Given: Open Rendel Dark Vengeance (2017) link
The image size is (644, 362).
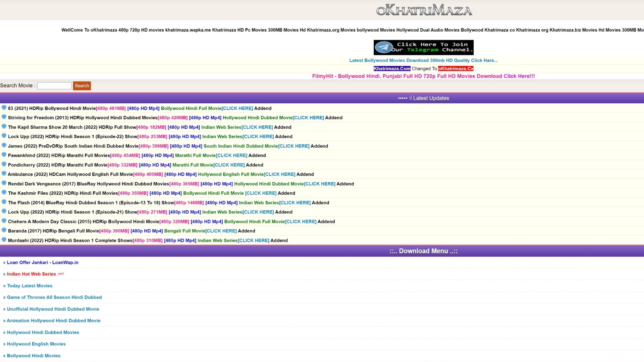Looking at the screenshot, I should coord(181,184).
